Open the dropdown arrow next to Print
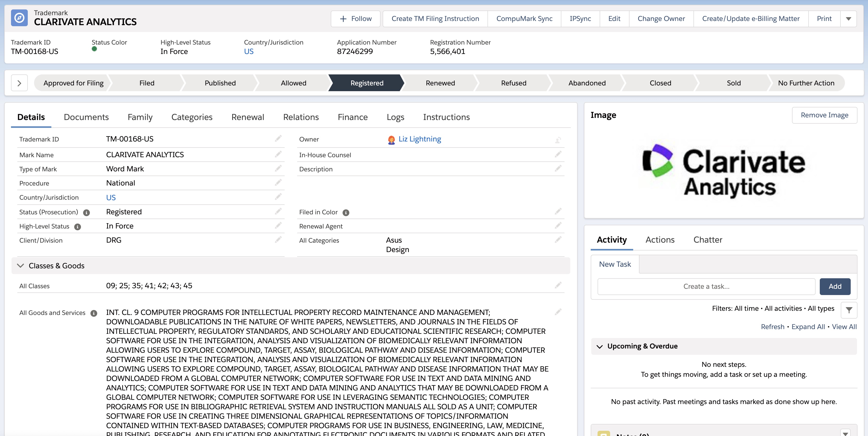The height and width of the screenshot is (436, 868). (x=848, y=19)
